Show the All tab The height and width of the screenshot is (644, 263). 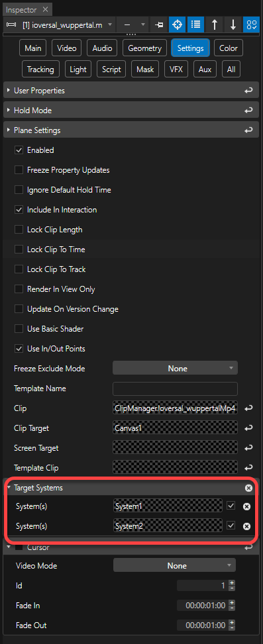pyautogui.click(x=231, y=69)
